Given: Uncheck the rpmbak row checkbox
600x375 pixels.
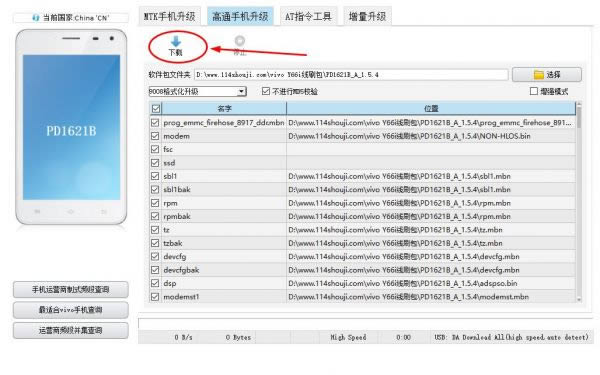Looking at the screenshot, I should coord(155,216).
